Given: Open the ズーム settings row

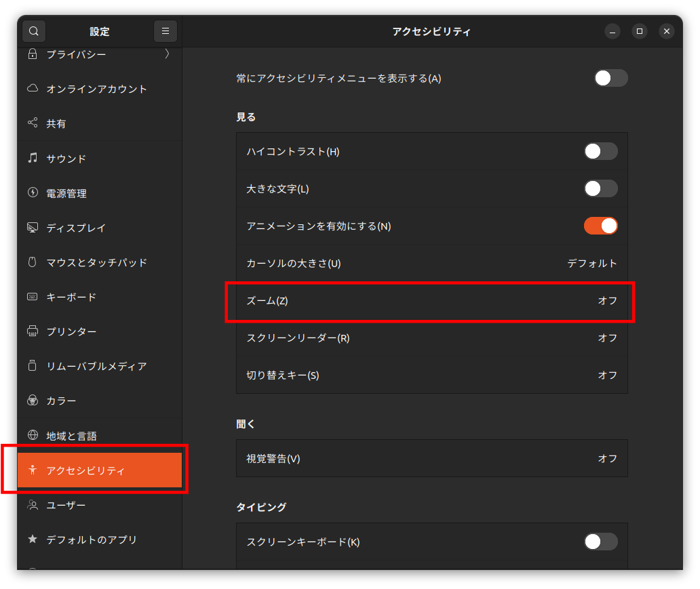Looking at the screenshot, I should pyautogui.click(x=431, y=301).
